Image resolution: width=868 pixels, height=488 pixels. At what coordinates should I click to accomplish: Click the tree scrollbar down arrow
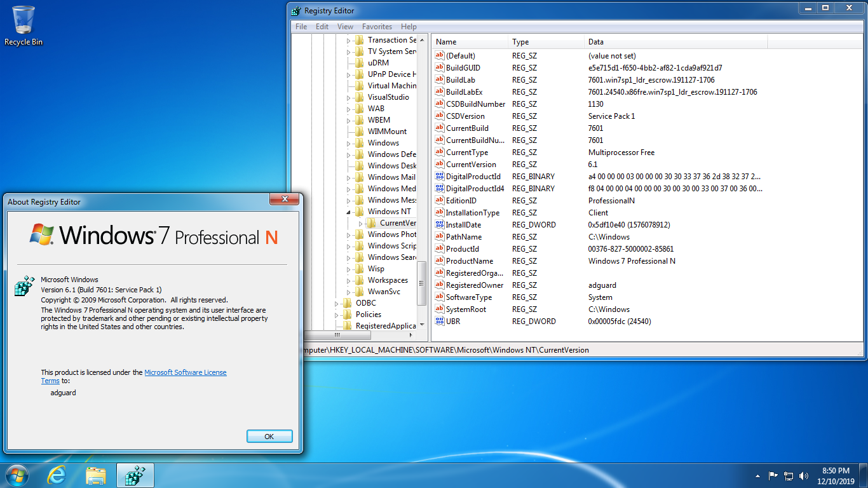pyautogui.click(x=422, y=325)
